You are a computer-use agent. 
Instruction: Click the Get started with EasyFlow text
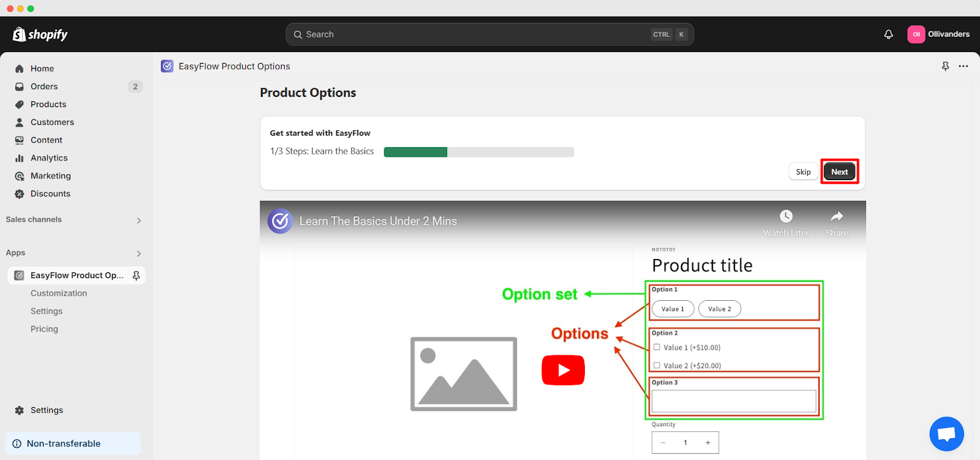click(320, 133)
